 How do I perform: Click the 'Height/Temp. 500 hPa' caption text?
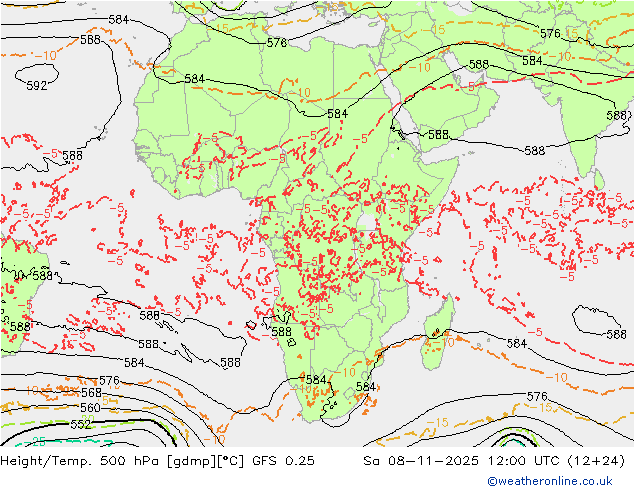[x=80, y=460]
